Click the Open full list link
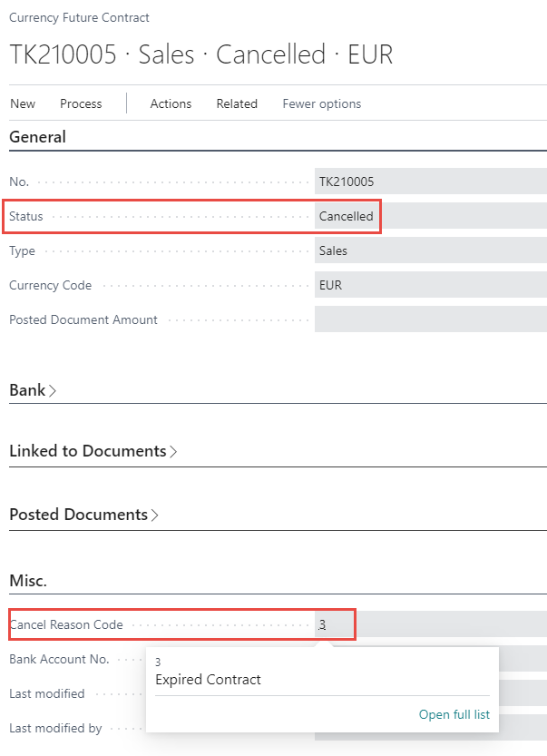The image size is (547, 756). pyautogui.click(x=454, y=714)
